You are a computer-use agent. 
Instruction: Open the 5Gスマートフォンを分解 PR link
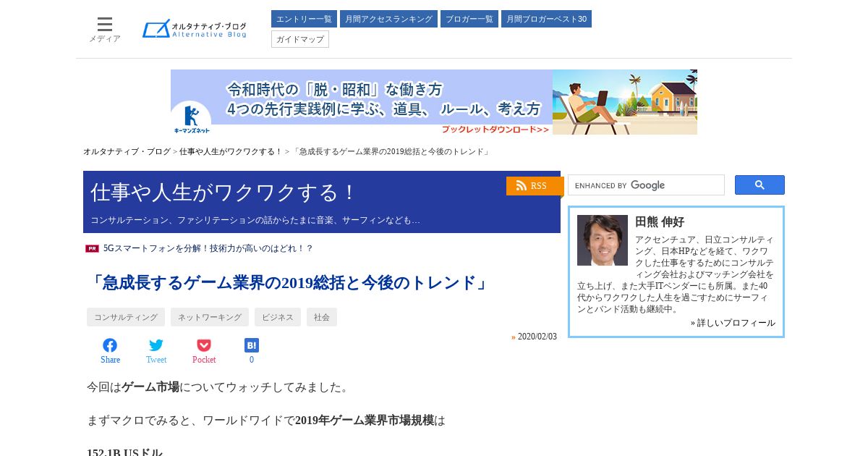pyautogui.click(x=208, y=248)
